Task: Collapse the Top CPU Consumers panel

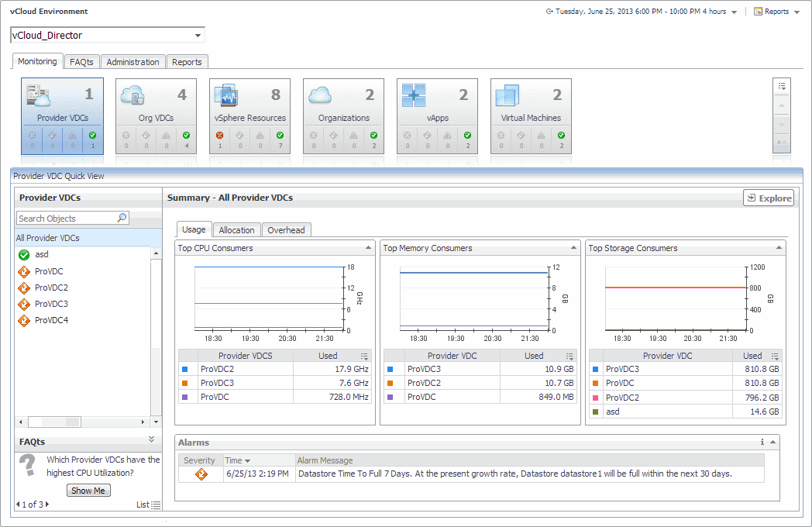Action: tap(368, 248)
